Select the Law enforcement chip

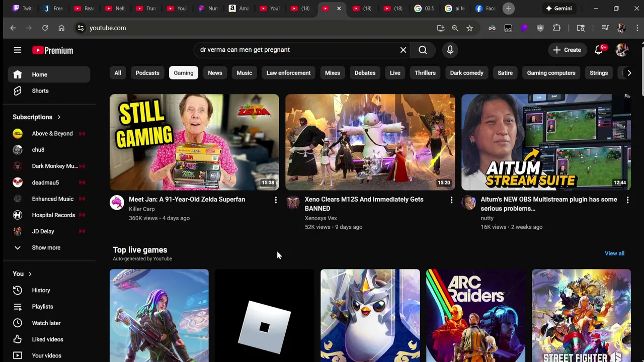point(288,73)
